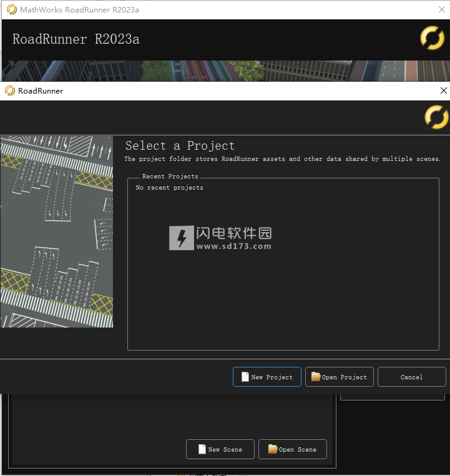The image size is (450, 476).
Task: Click the 'RoadRunner R2023a' banner title
Action: (76, 39)
